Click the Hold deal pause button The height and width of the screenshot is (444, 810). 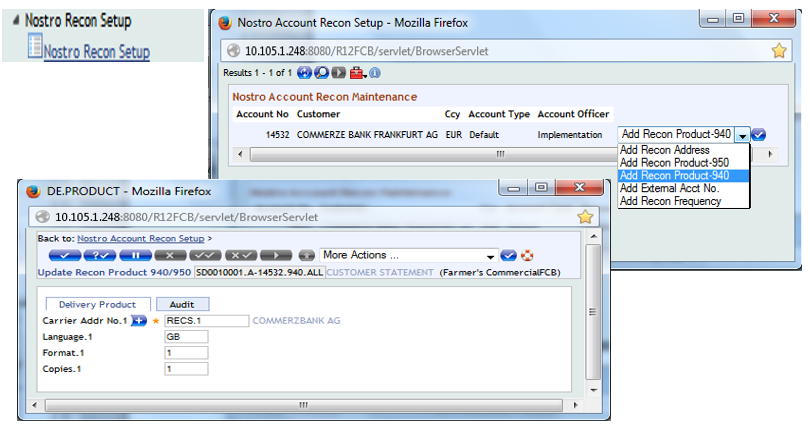135,255
